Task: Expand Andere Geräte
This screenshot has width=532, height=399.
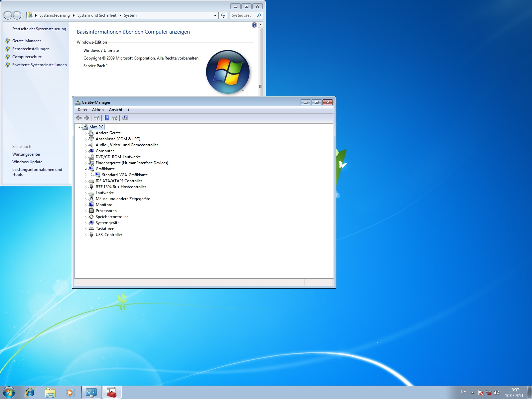Action: [x=85, y=133]
